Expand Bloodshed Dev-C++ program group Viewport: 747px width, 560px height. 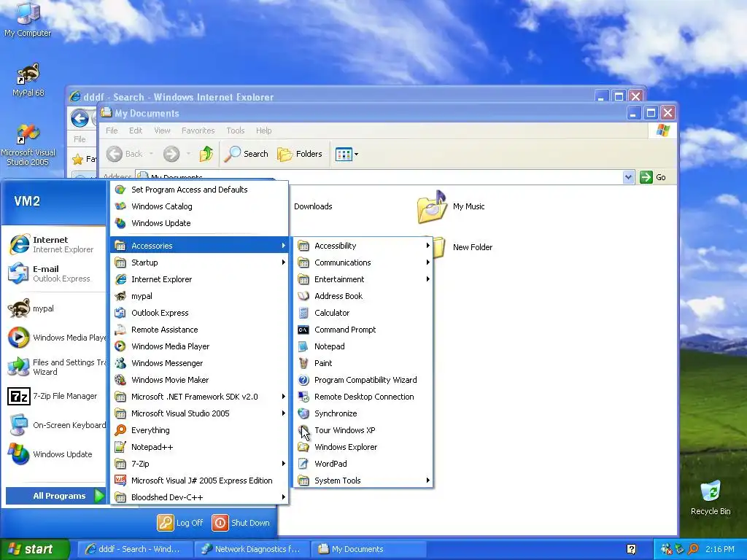click(x=200, y=497)
